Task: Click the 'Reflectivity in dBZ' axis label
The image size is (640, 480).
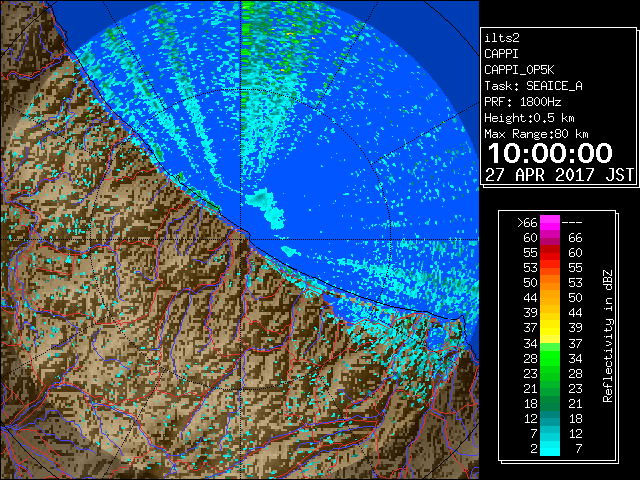Action: pos(607,336)
